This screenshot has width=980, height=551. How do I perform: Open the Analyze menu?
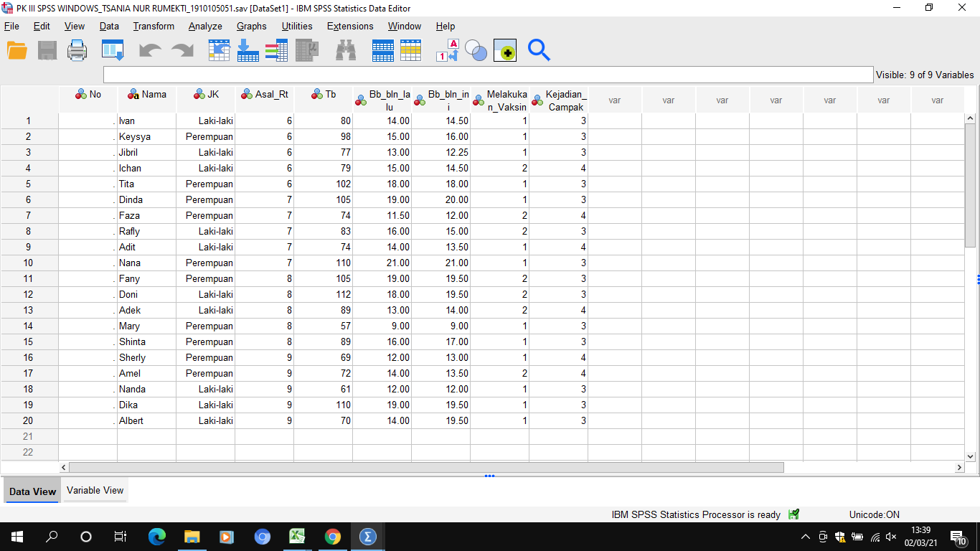click(x=205, y=26)
